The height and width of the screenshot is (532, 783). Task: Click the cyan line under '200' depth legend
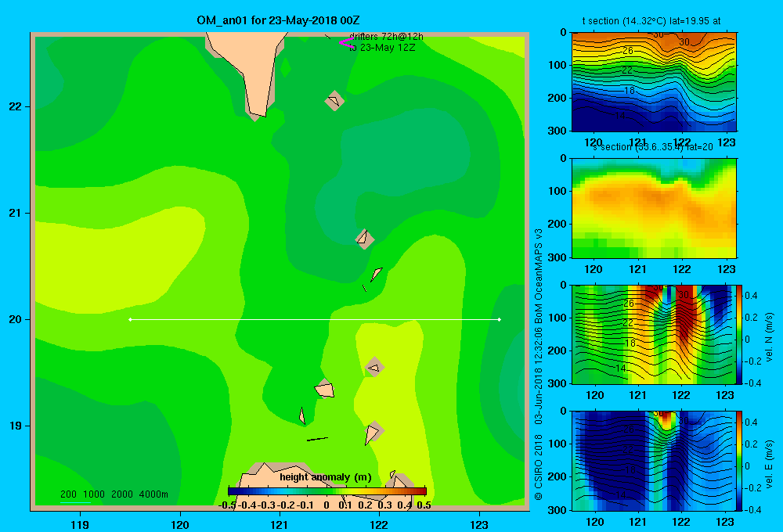point(75,502)
